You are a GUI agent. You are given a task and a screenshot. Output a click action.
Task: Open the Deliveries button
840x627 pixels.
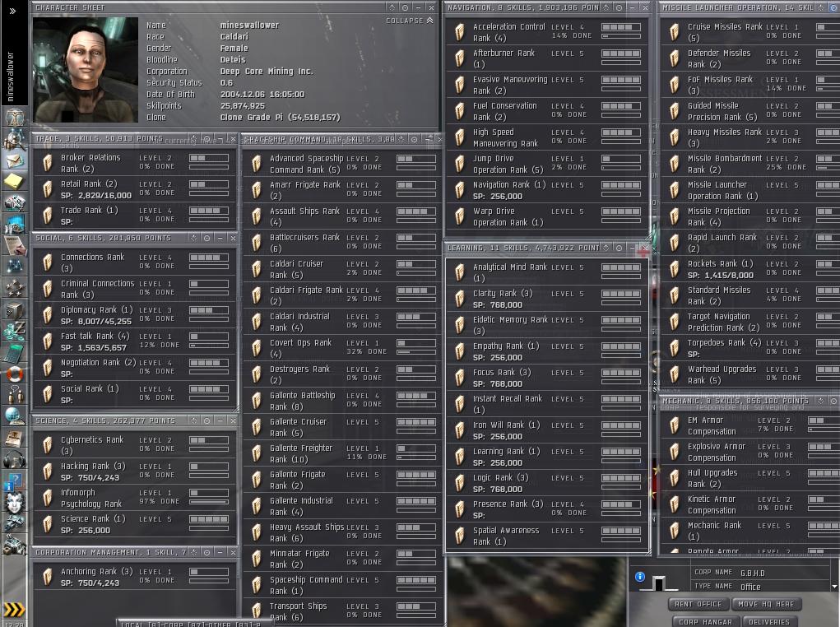pyautogui.click(x=768, y=621)
